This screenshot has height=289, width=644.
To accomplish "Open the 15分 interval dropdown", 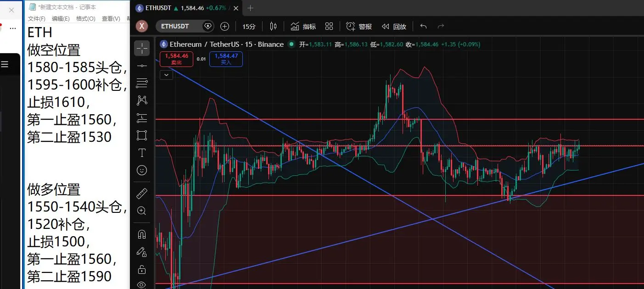I will click(249, 27).
